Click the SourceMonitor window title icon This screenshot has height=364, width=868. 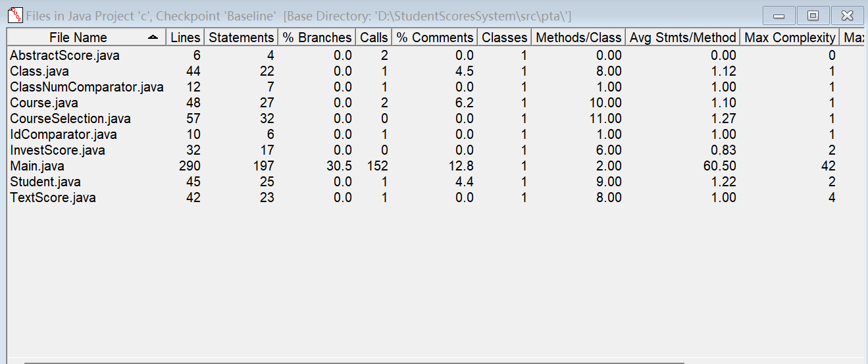pyautogui.click(x=13, y=14)
